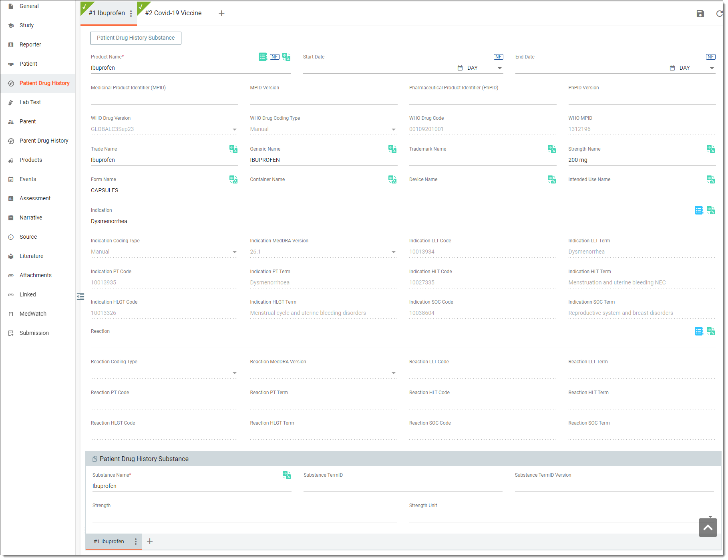Open Indication Coding Type dropdown

[x=164, y=252]
